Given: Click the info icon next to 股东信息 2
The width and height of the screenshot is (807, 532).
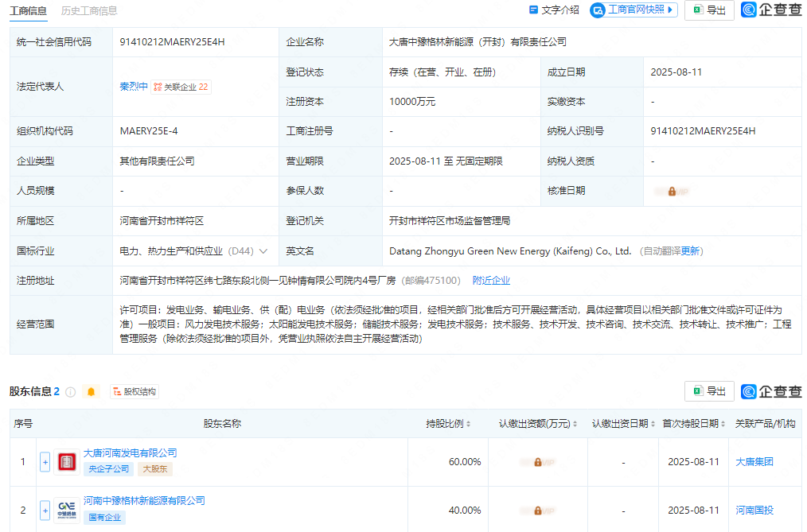Looking at the screenshot, I should [x=70, y=391].
